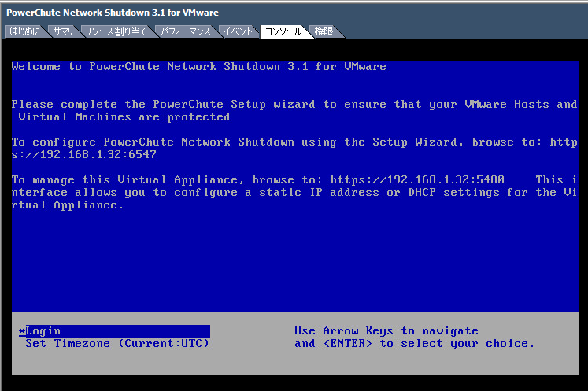The height and width of the screenshot is (391, 588).
Task: Open the リソース割り当て tab
Action: [116, 31]
